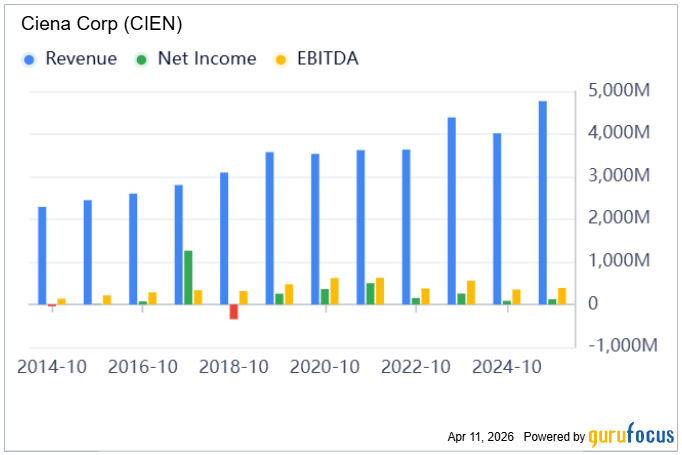Image resolution: width=682 pixels, height=455 pixels.
Task: Click the '2020-10' axis label
Action: pyautogui.click(x=324, y=367)
